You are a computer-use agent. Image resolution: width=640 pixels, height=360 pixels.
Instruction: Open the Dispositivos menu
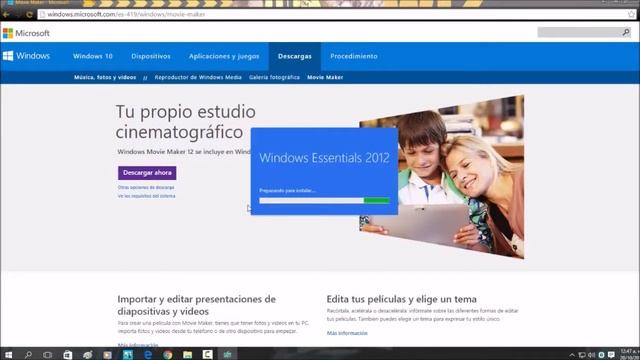pos(151,56)
